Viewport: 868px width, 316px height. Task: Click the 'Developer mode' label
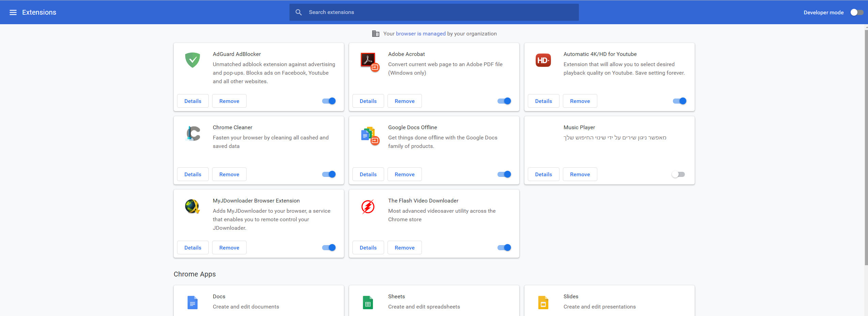pos(823,12)
